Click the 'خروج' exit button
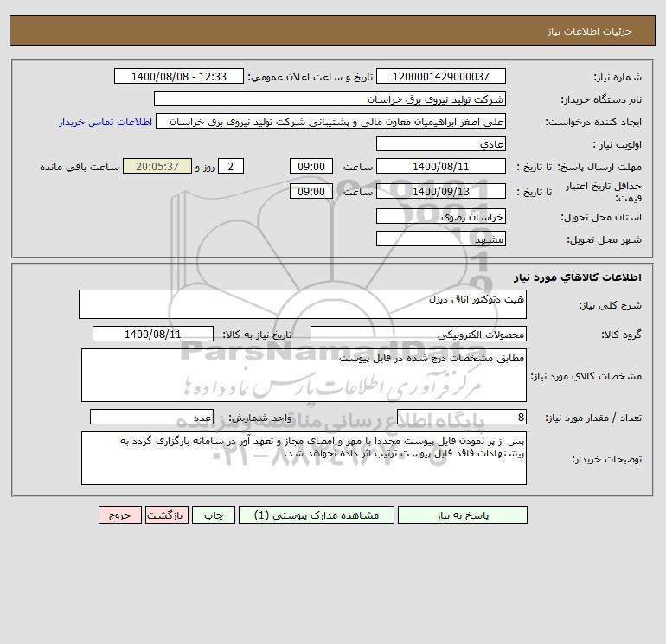Screen dimensions: 666x644 click(119, 514)
